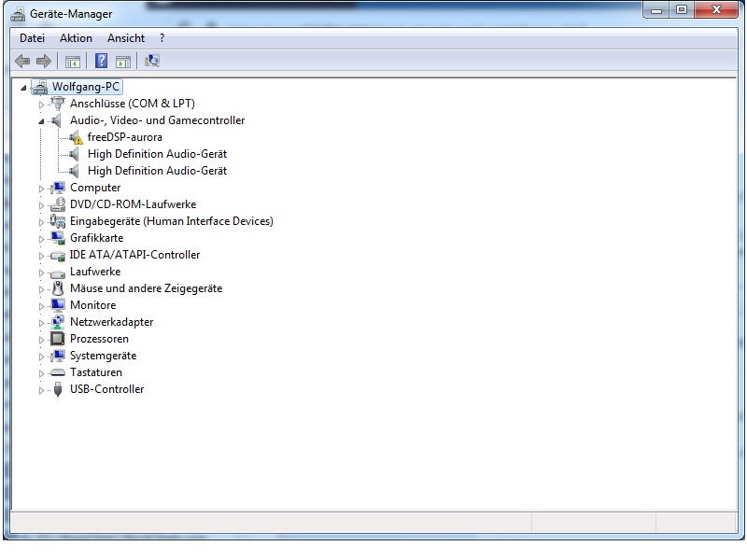
Task: Click the Monitore monitor icon
Action: [x=58, y=305]
